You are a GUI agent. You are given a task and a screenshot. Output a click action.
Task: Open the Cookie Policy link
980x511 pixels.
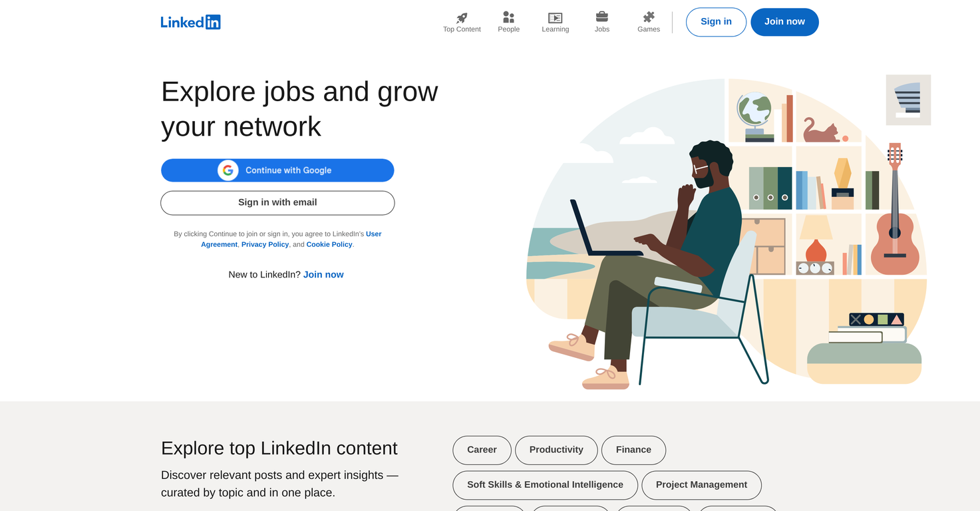329,244
